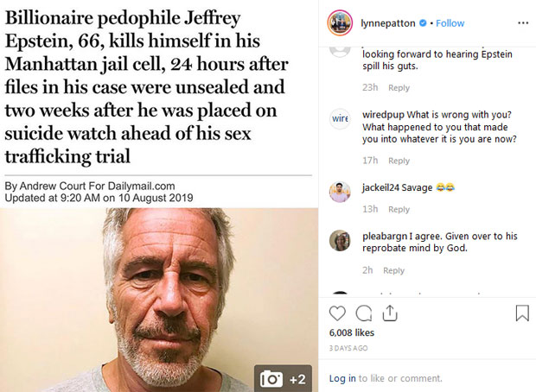Image resolution: width=536 pixels, height=392 pixels.
Task: Click Log in to like or comment
Action: [x=342, y=378]
